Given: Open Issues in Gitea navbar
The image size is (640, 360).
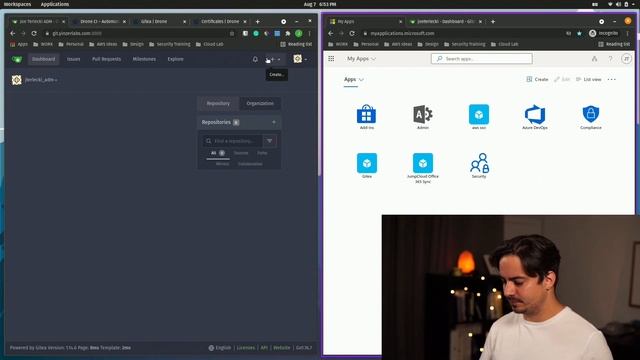Looking at the screenshot, I should pos(73,59).
